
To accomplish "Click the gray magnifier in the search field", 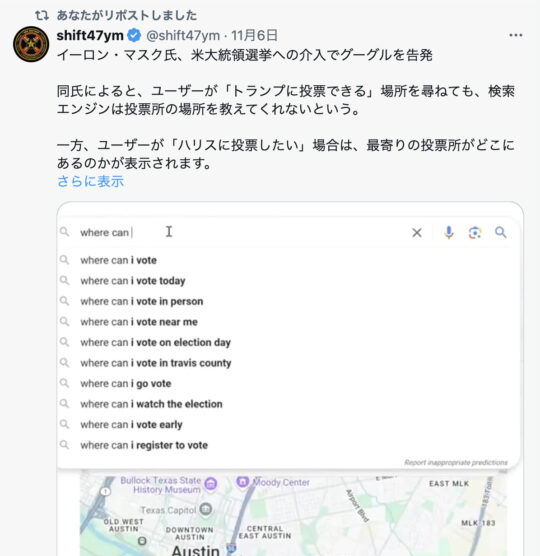I will pyautogui.click(x=64, y=232).
